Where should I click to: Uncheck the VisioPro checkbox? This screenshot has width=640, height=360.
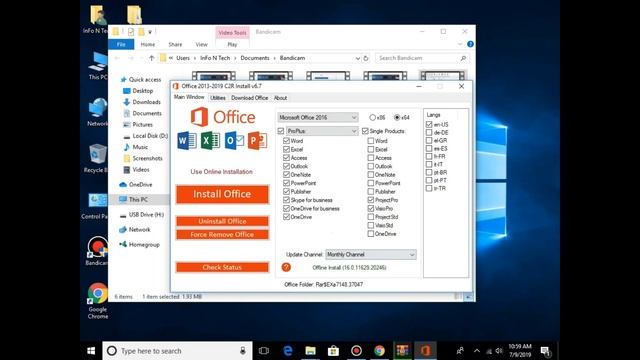point(371,209)
